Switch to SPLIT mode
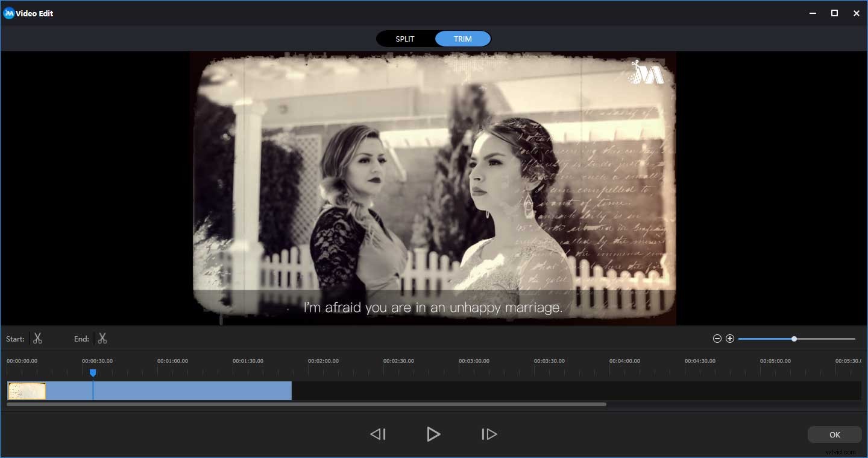The image size is (868, 458). (404, 38)
